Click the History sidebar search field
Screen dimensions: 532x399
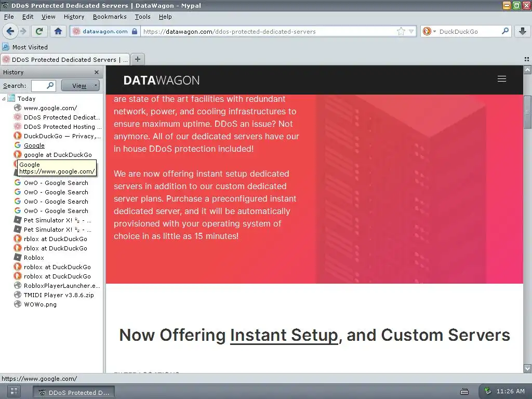(x=44, y=86)
